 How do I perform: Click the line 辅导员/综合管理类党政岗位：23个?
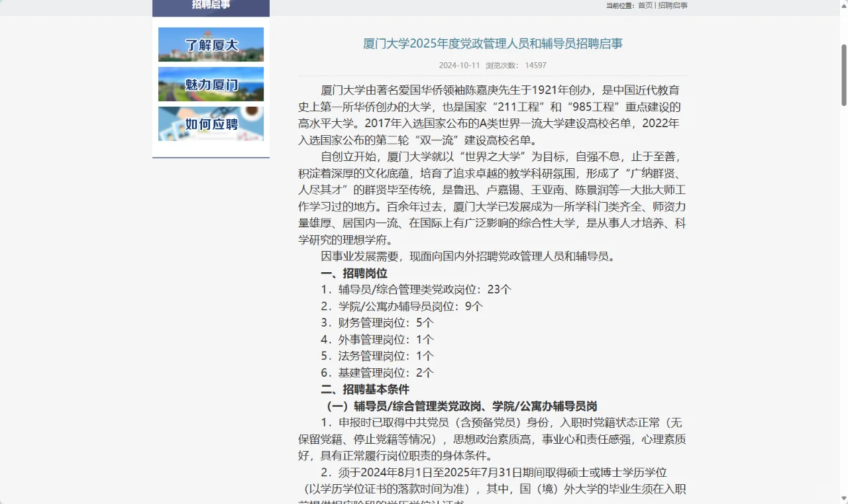click(x=416, y=290)
